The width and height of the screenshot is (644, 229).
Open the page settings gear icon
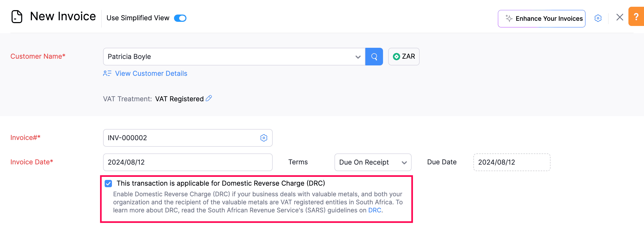point(598,18)
